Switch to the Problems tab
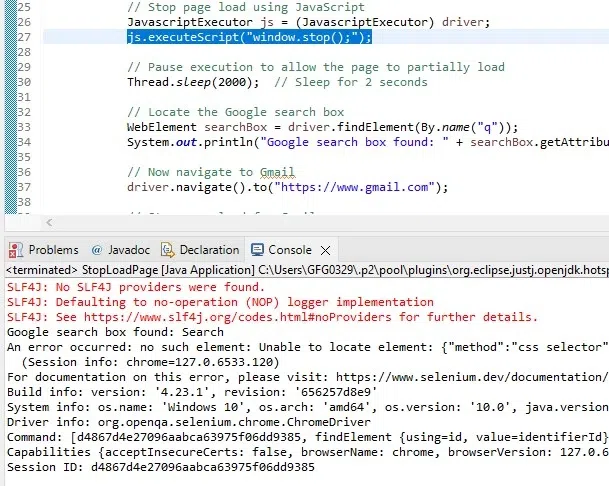 (44, 250)
